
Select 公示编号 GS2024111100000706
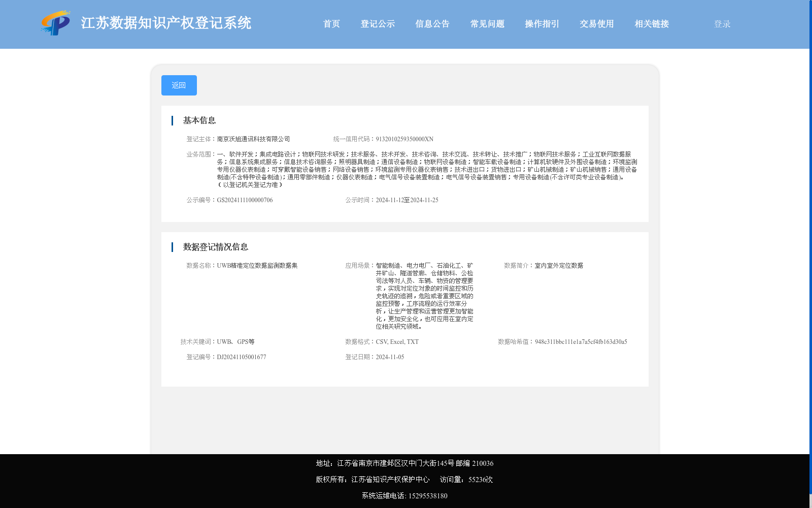click(245, 200)
